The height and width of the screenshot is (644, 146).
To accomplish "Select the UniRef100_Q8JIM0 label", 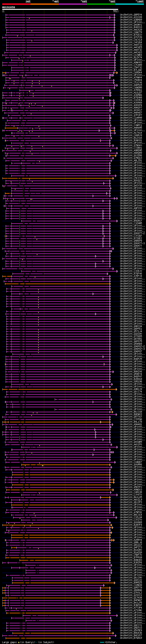I will [131, 578].
